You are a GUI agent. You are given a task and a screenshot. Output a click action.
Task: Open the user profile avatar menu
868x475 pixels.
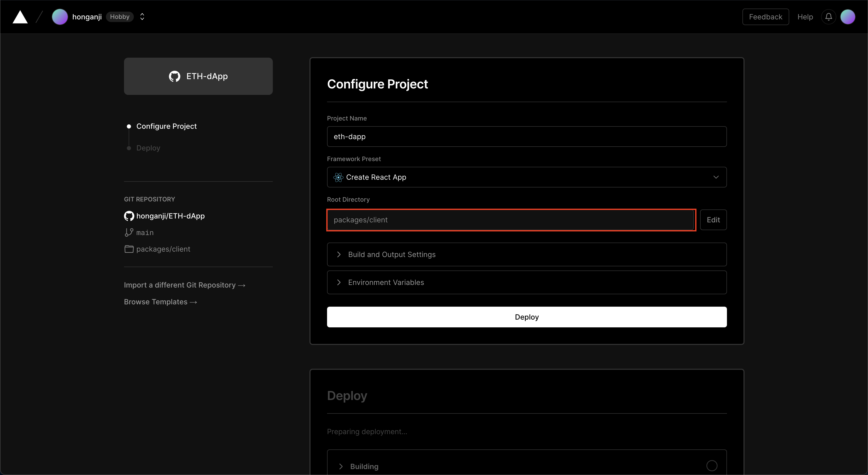click(848, 17)
